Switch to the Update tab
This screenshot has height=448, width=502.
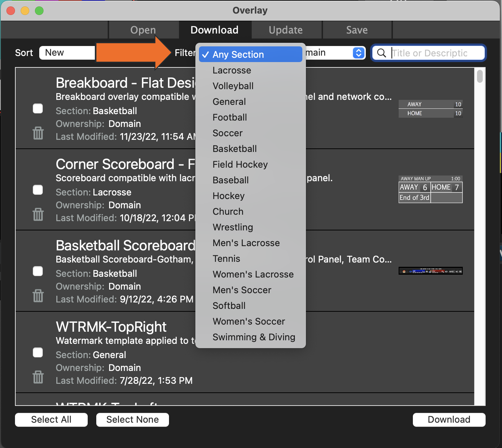pos(286,30)
